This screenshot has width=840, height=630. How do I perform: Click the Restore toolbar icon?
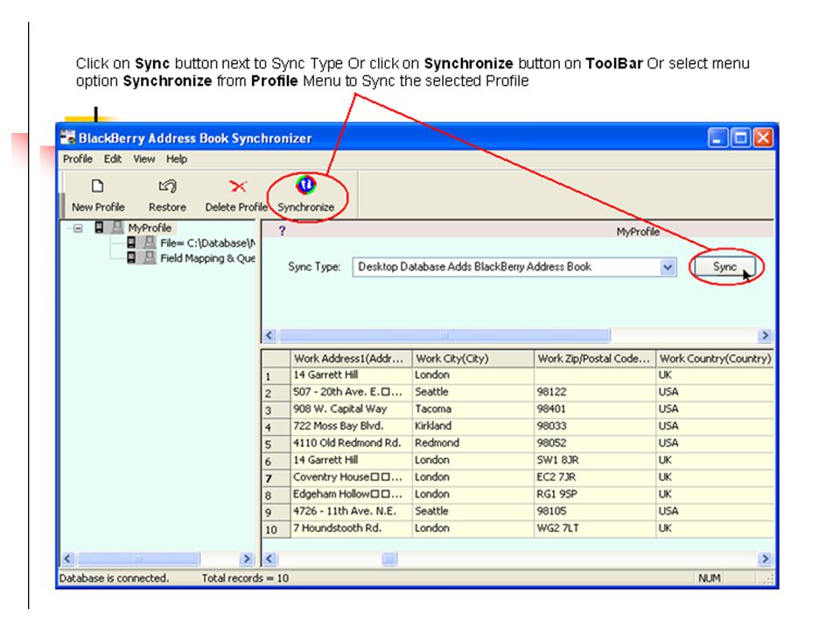coord(167,185)
